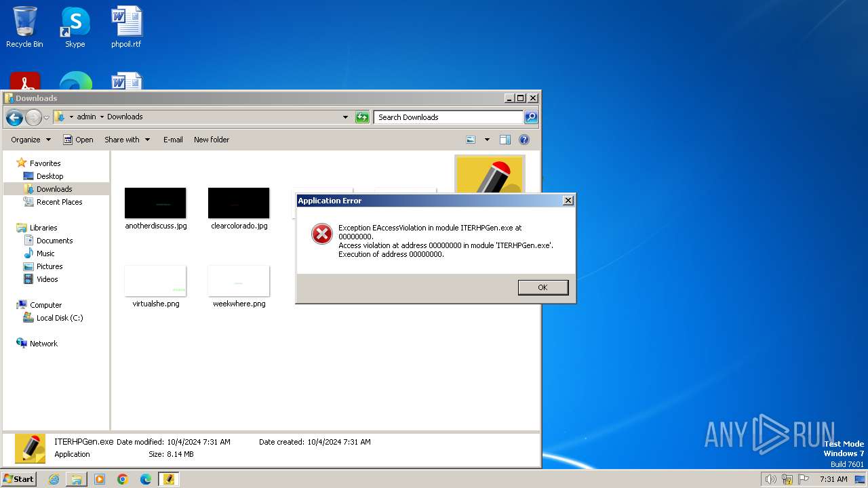Select Favorites in the navigation pane

tap(45, 163)
